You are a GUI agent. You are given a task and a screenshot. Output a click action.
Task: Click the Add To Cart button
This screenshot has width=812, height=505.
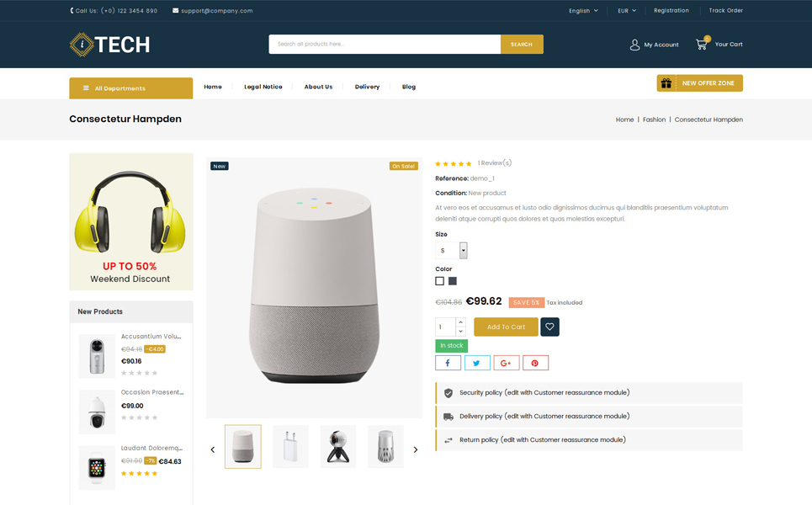pyautogui.click(x=506, y=327)
